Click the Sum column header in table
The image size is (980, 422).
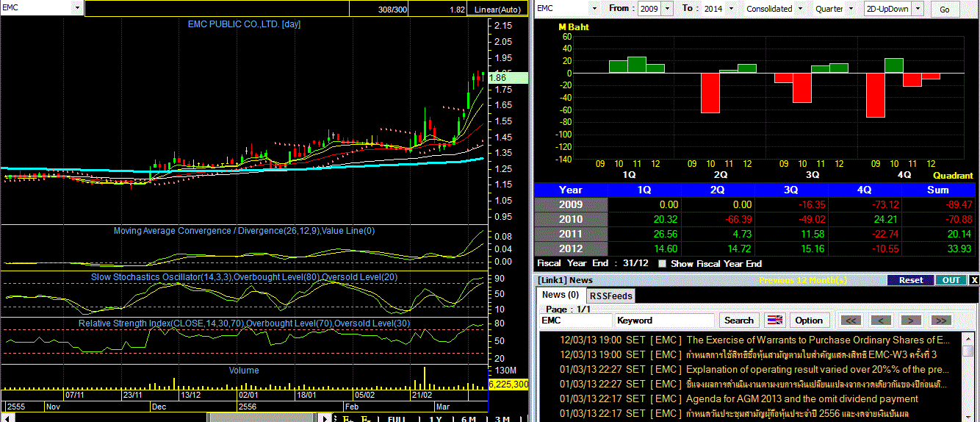click(939, 190)
